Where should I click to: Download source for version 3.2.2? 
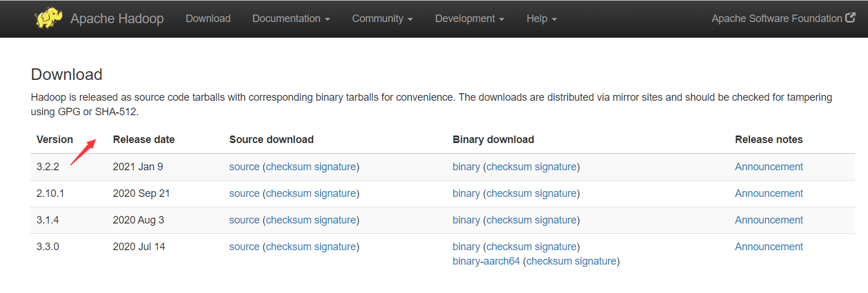(244, 167)
